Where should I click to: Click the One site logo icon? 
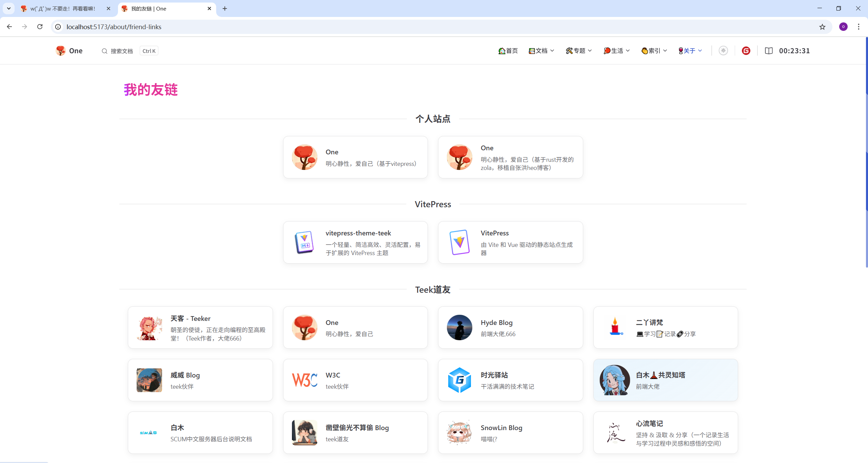click(x=61, y=51)
